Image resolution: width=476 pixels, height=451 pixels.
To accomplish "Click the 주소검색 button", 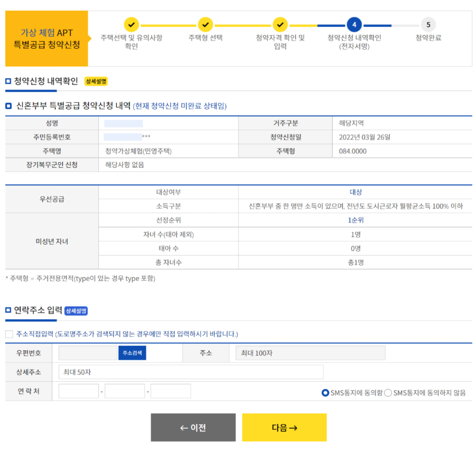I will tap(132, 353).
